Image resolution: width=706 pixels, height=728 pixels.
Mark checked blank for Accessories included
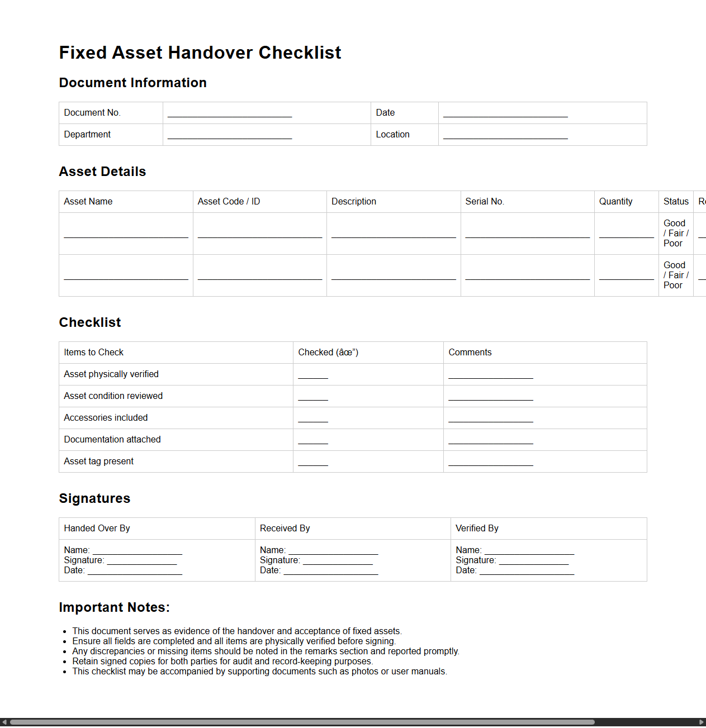[312, 418]
